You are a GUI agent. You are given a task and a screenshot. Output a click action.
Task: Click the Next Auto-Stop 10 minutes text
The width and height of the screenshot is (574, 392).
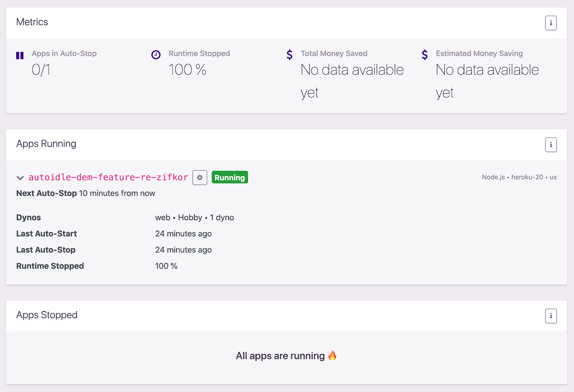pyautogui.click(x=86, y=193)
